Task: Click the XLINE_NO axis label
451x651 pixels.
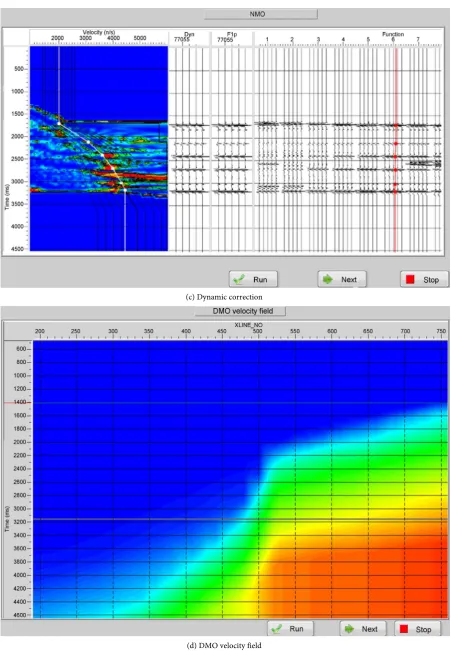Action: [248, 325]
